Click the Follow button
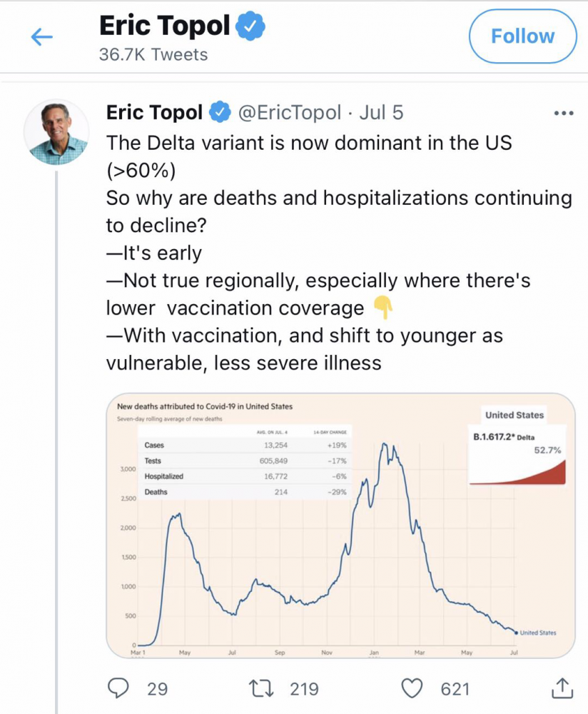Viewport: 588px width, 714px height. point(522,36)
